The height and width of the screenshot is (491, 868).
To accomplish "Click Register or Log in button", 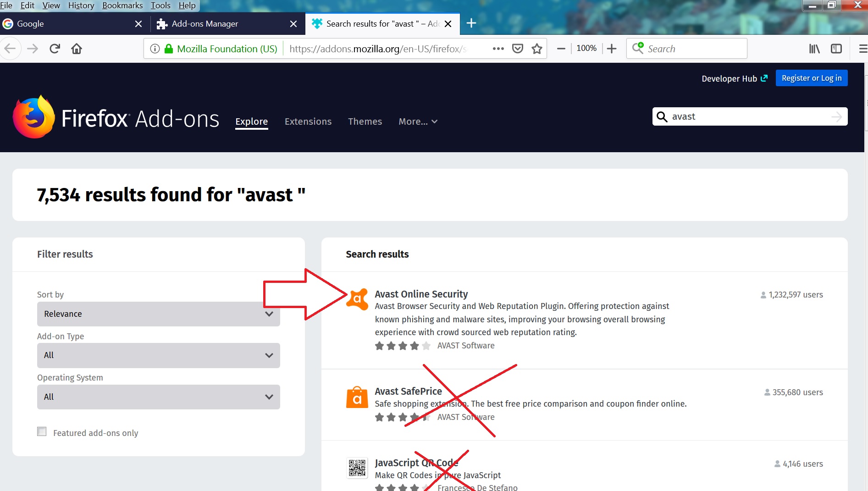I will 812,78.
